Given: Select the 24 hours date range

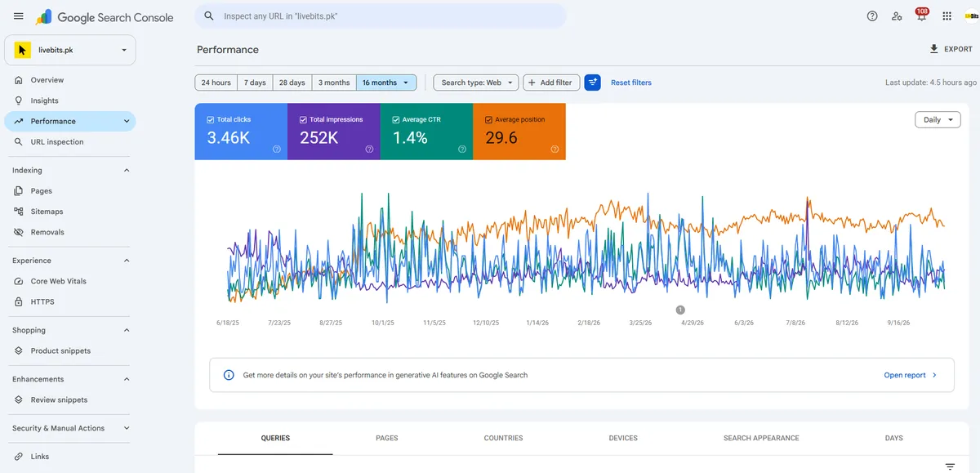Looking at the screenshot, I should [x=216, y=83].
